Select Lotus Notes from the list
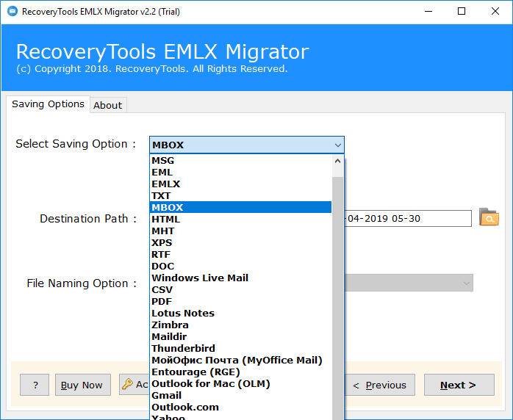Screen dimensions: 513x420 point(240,313)
